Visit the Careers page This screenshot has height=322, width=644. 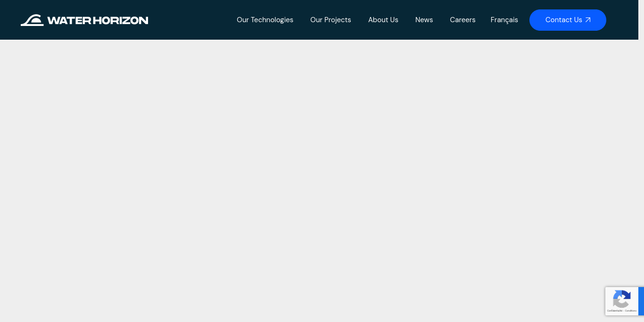(x=462, y=20)
